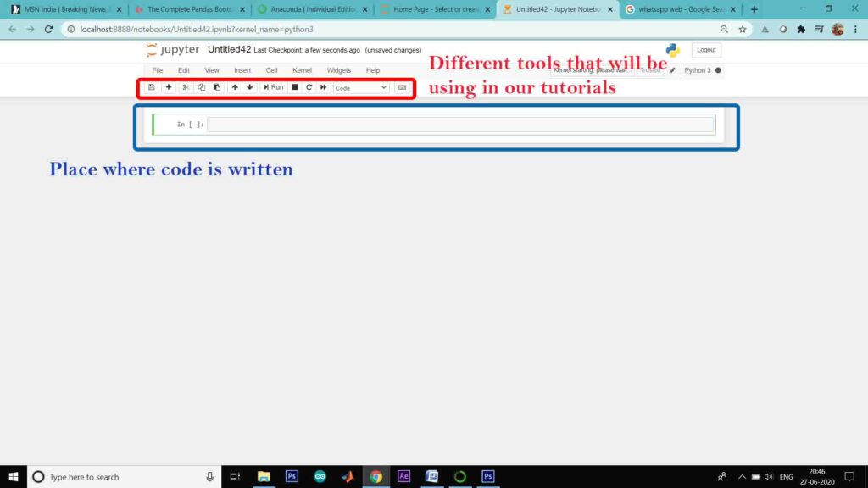This screenshot has height=488, width=868.
Task: Open the Cell menu
Action: point(271,70)
